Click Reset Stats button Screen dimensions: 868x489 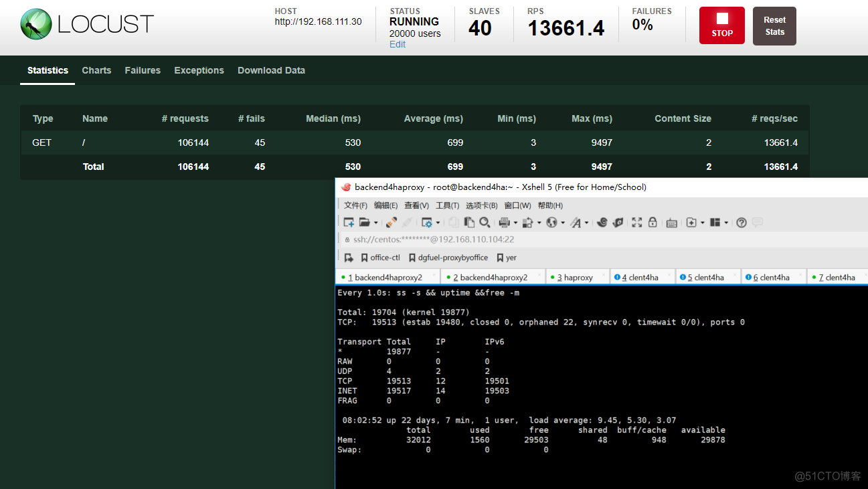click(774, 26)
